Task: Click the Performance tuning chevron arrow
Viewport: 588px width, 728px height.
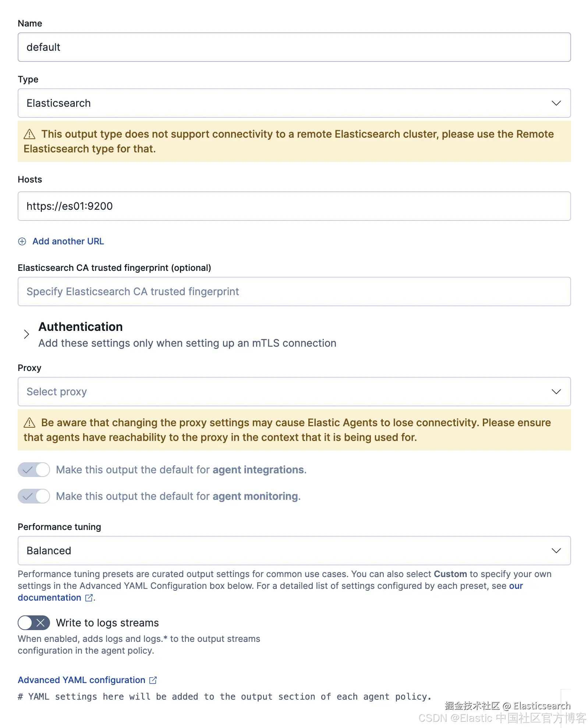Action: click(x=556, y=551)
